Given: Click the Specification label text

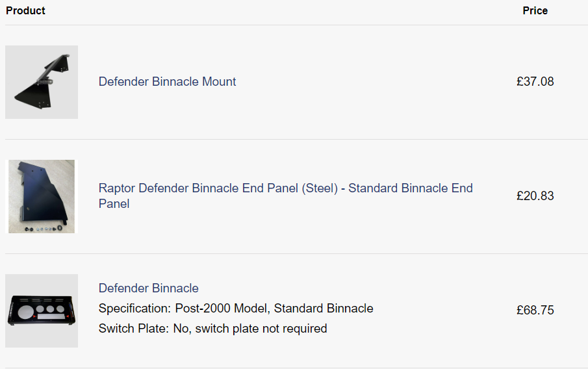Looking at the screenshot, I should (x=134, y=308).
